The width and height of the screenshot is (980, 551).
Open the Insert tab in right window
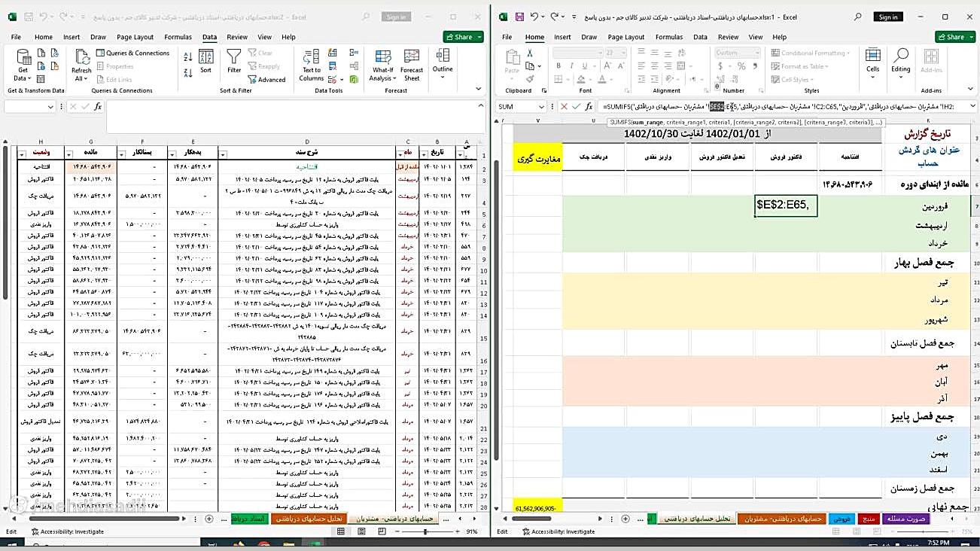[x=562, y=37]
